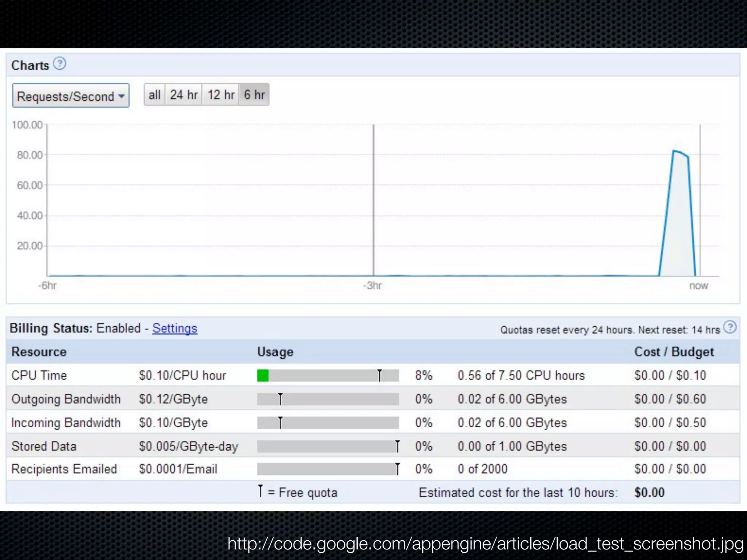
Task: Click the '-6hr' axis label
Action: (47, 285)
